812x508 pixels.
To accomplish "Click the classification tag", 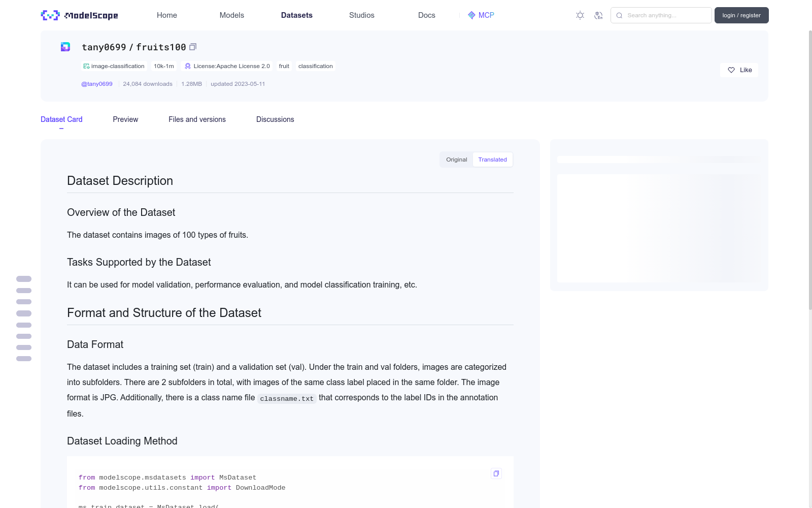I will click(x=316, y=66).
